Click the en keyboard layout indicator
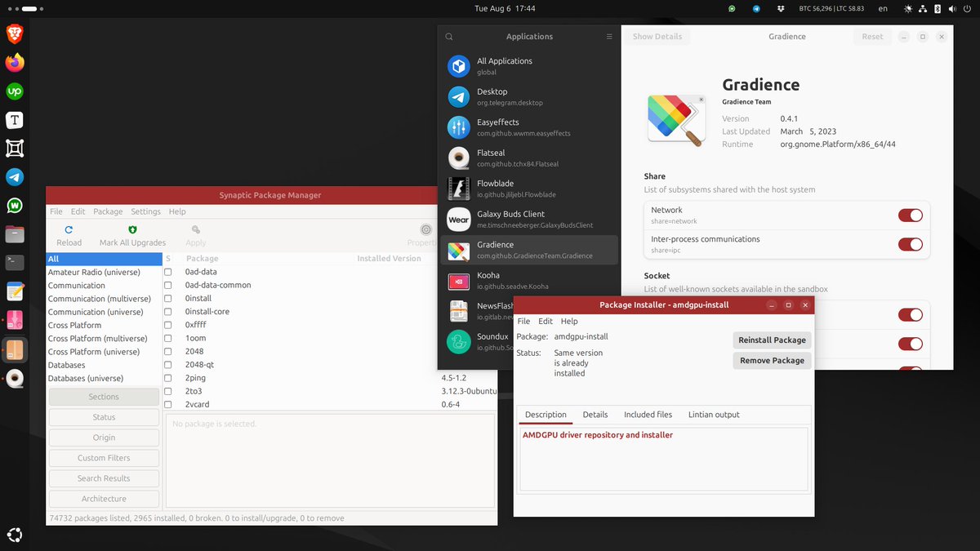 [x=883, y=8]
